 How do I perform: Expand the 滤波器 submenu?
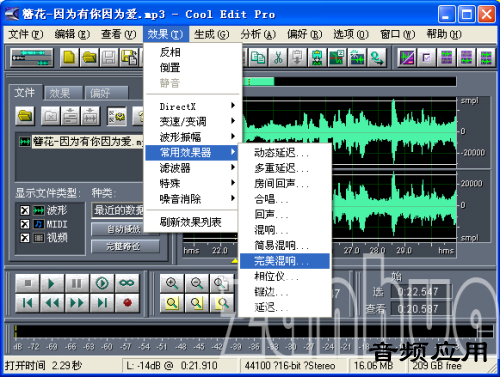[192, 168]
